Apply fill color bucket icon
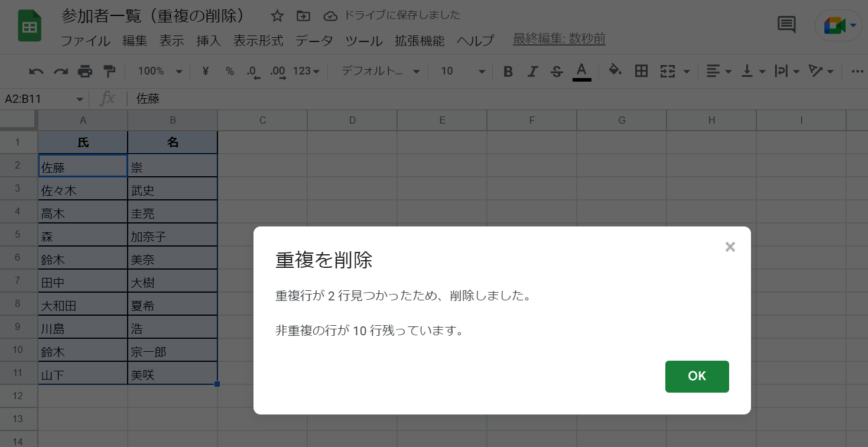868x447 pixels. coord(615,71)
